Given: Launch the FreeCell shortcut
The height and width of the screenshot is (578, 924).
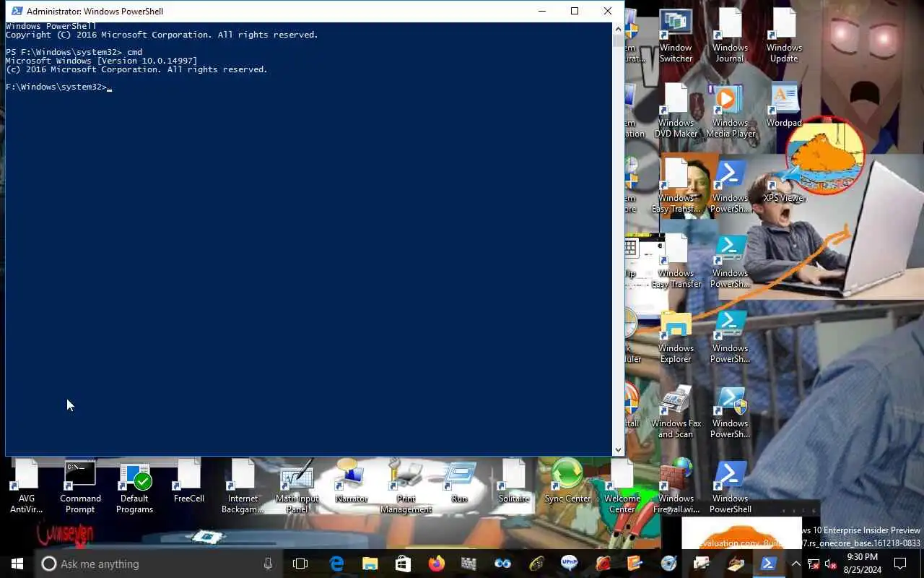Looking at the screenshot, I should point(188,481).
